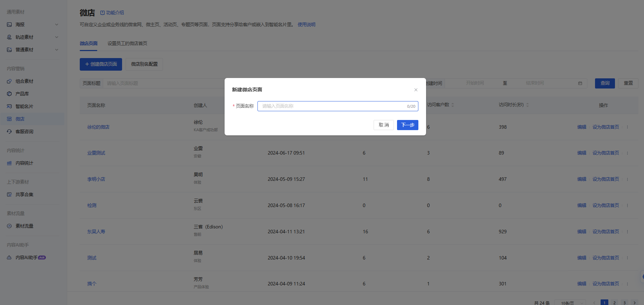Focus the 页面名称 input in the dialog

pyautogui.click(x=338, y=106)
